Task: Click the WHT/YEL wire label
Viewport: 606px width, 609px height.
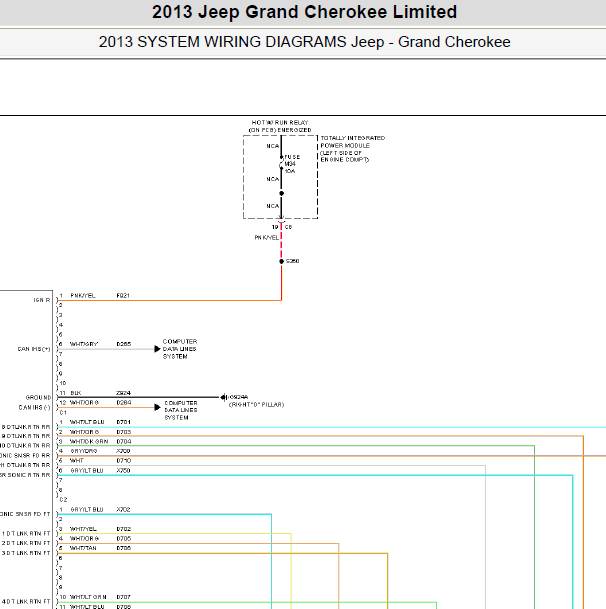Action: pyautogui.click(x=83, y=529)
